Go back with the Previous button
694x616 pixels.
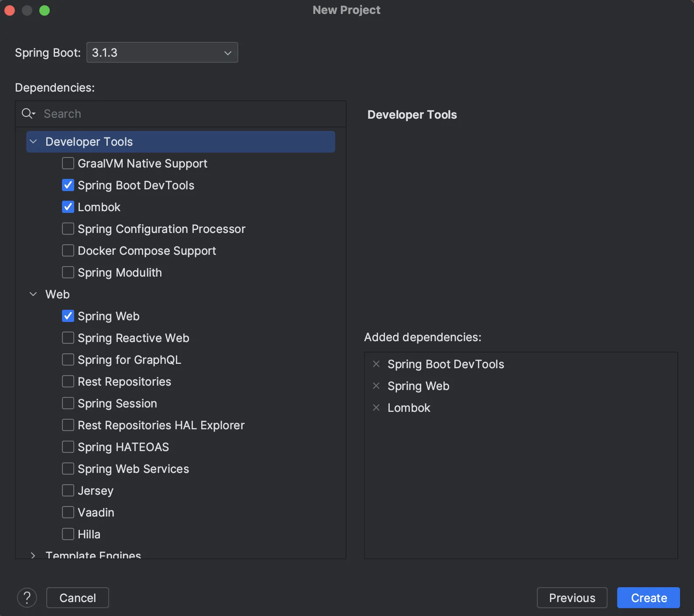[x=572, y=598]
